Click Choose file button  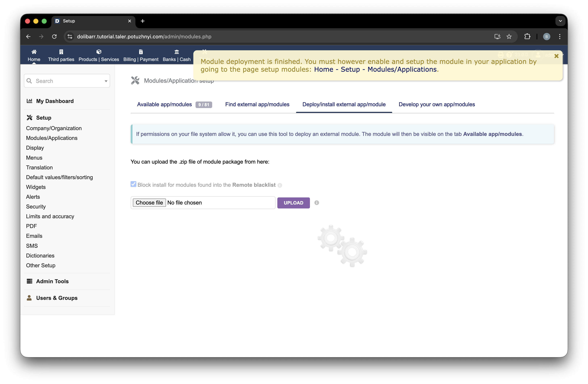click(149, 203)
